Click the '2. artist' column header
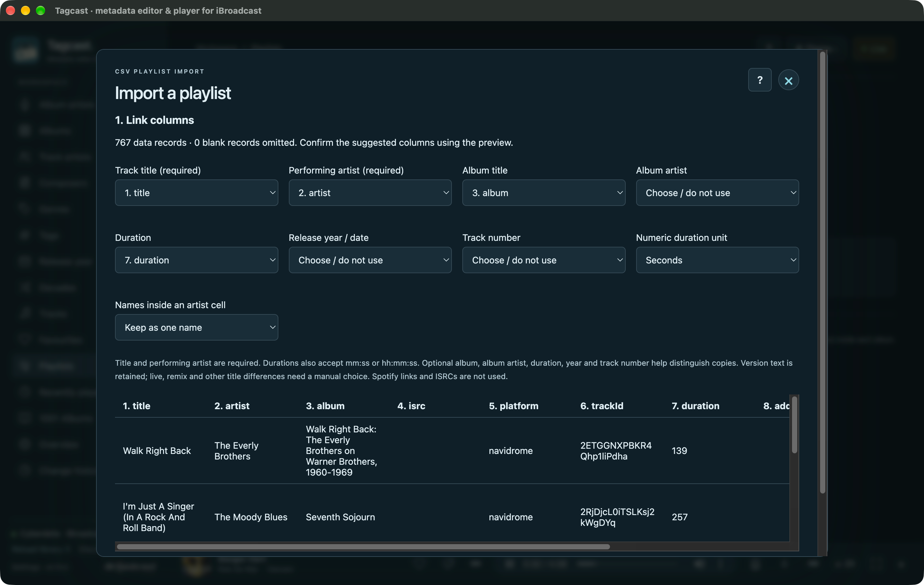This screenshot has height=585, width=924. 232,406
